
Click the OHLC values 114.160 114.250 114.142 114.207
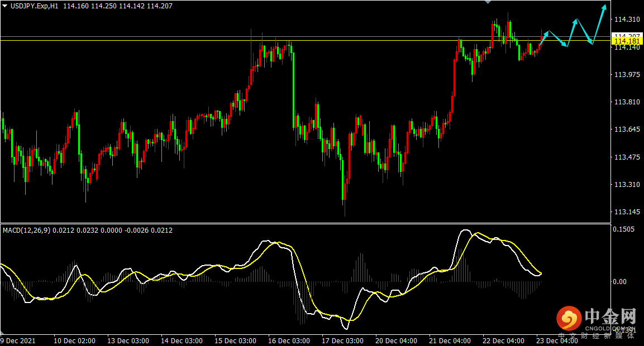117,6
